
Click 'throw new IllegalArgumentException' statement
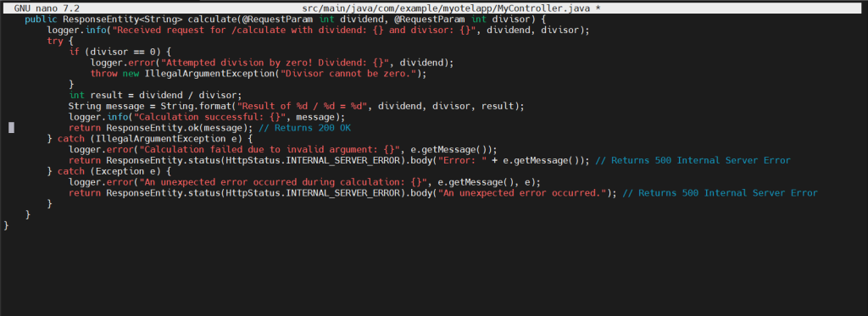(183, 74)
